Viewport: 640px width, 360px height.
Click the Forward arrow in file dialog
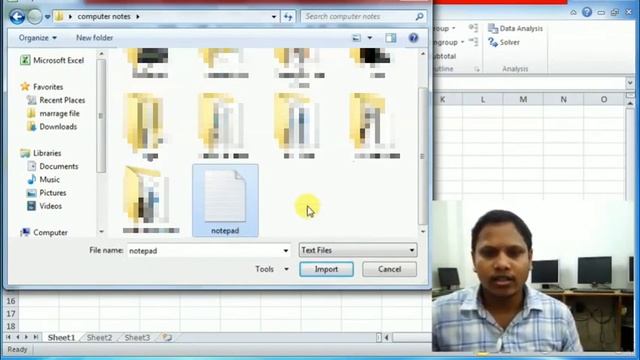click(x=35, y=17)
